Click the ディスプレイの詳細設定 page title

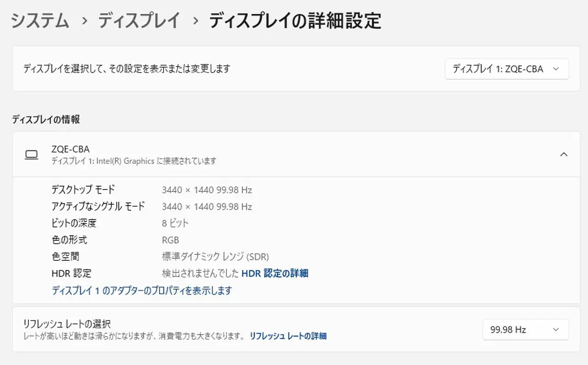[x=295, y=21]
